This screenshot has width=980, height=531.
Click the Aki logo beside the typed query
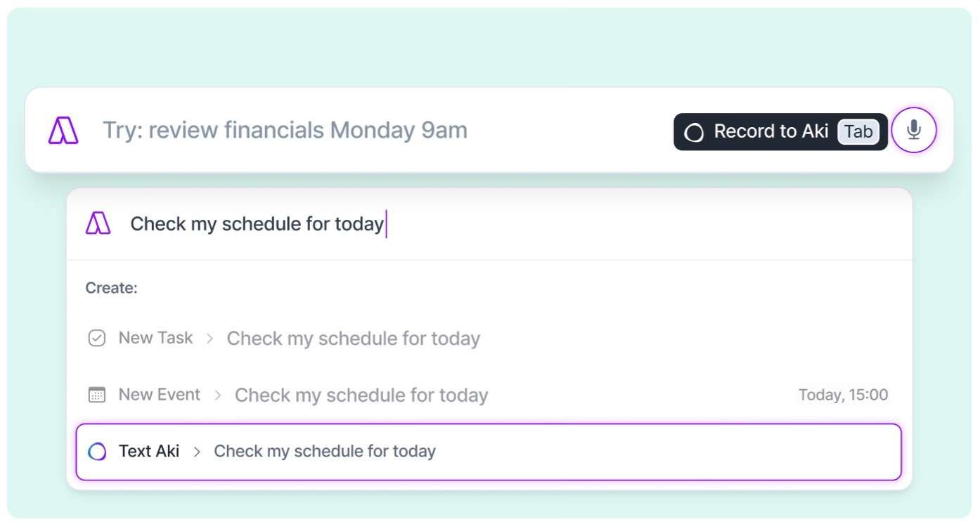98,224
